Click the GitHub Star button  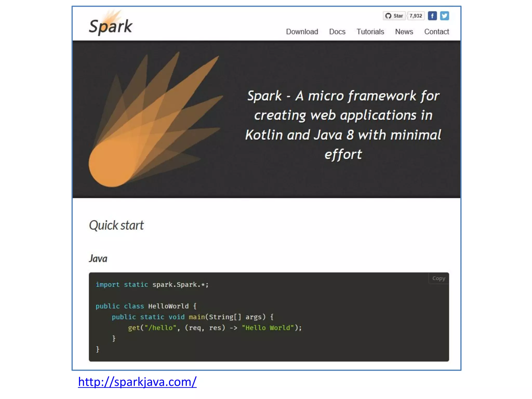point(394,16)
